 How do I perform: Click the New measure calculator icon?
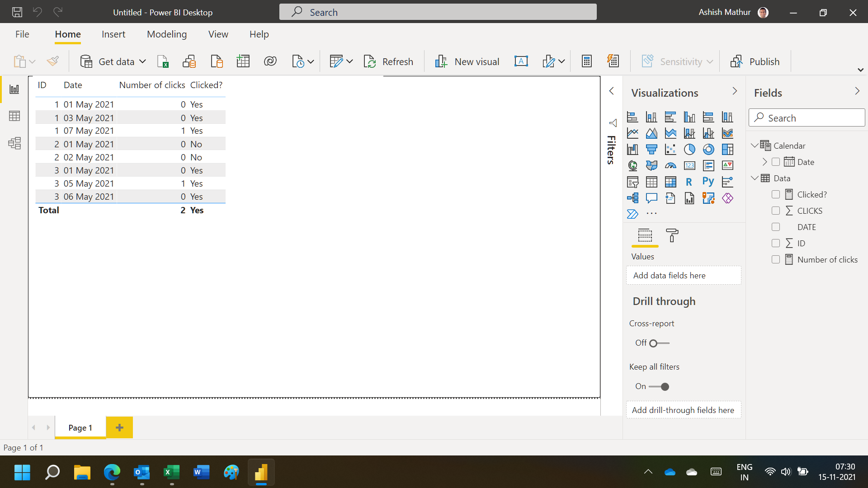click(x=587, y=61)
